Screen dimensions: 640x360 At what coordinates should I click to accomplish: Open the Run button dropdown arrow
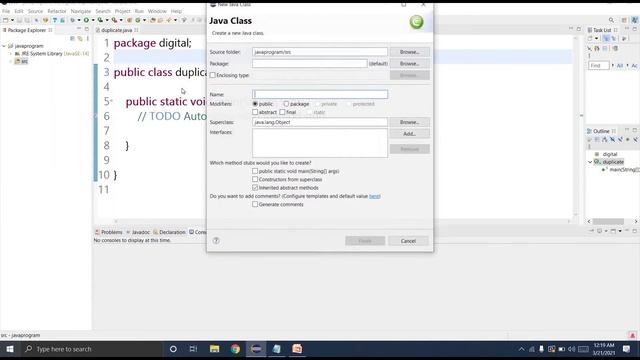tap(93, 20)
